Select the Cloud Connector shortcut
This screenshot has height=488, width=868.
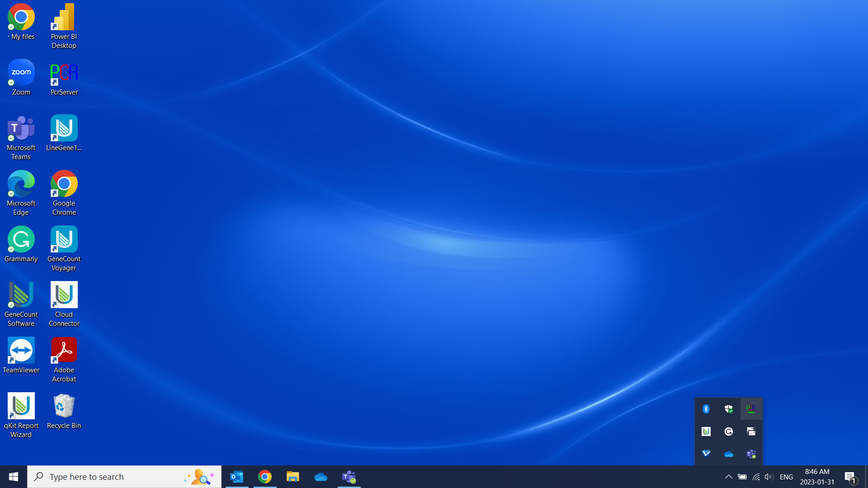pyautogui.click(x=64, y=304)
